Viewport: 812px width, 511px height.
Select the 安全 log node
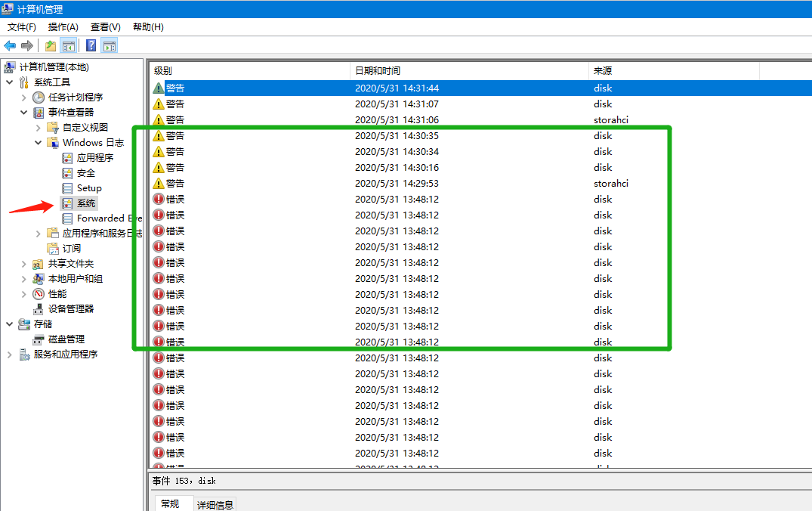tap(85, 173)
